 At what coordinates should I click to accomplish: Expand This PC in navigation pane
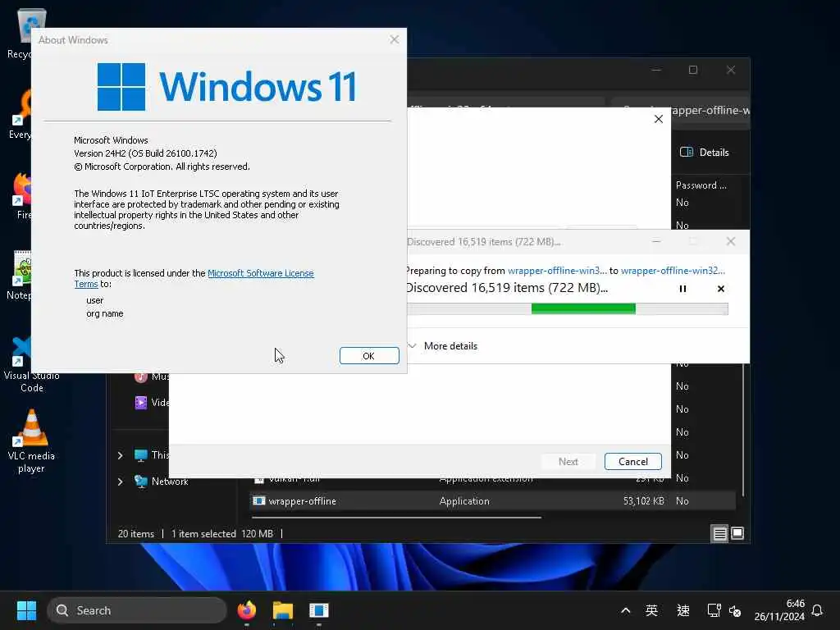120,455
